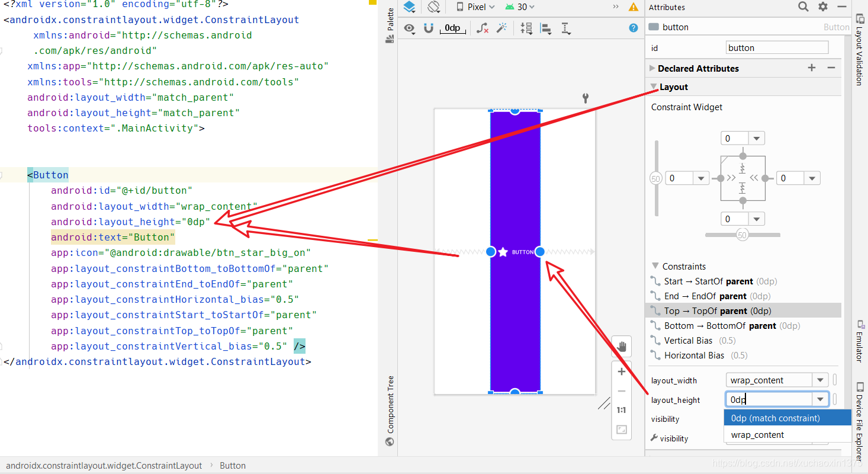Zoom out with minus button
The image size is (868, 474).
coord(622,391)
